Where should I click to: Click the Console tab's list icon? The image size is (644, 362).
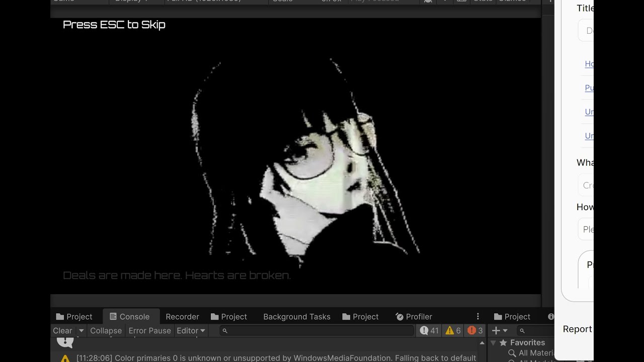pyautogui.click(x=113, y=317)
